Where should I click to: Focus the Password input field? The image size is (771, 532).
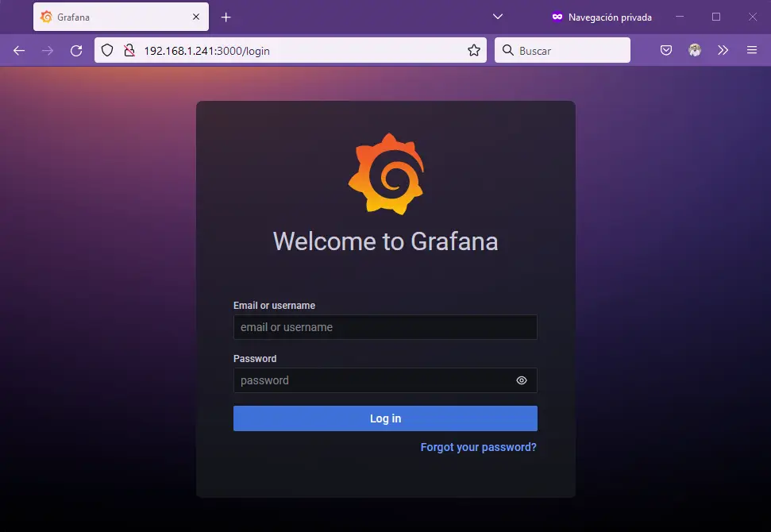point(385,380)
